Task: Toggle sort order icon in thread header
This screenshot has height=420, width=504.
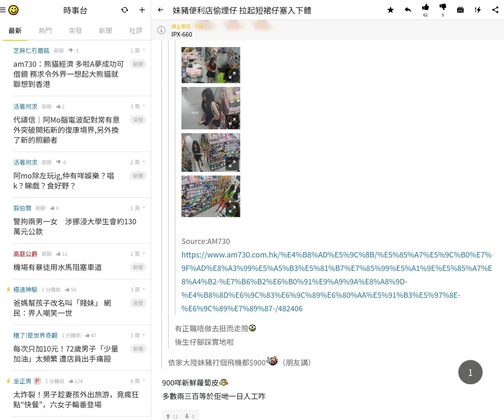Action: tap(478, 10)
